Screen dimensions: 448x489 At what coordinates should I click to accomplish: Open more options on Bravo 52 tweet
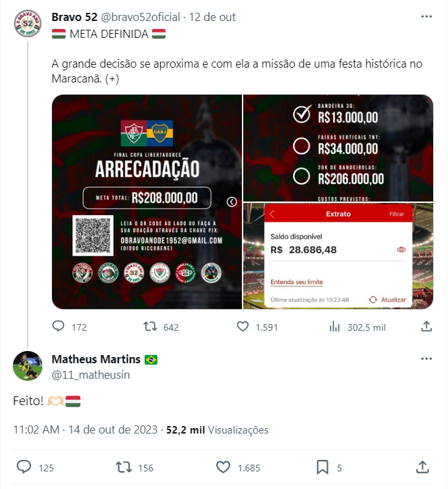[x=426, y=16]
